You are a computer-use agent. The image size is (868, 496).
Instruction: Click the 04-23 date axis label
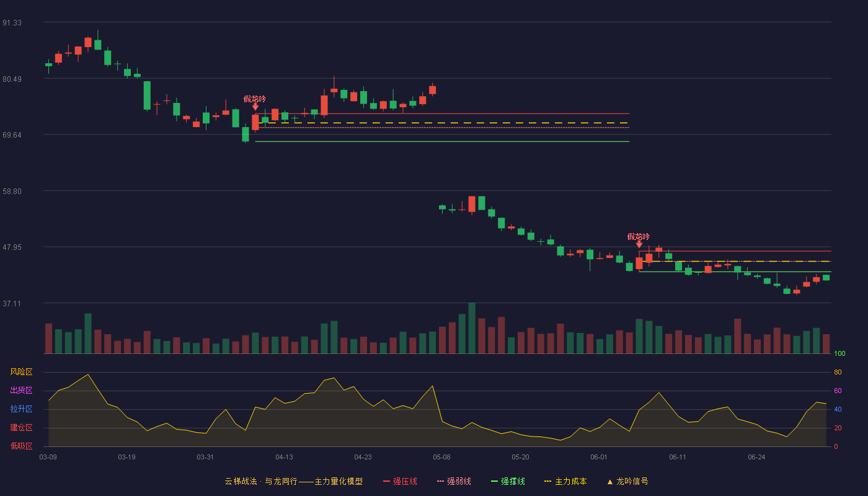click(x=363, y=457)
